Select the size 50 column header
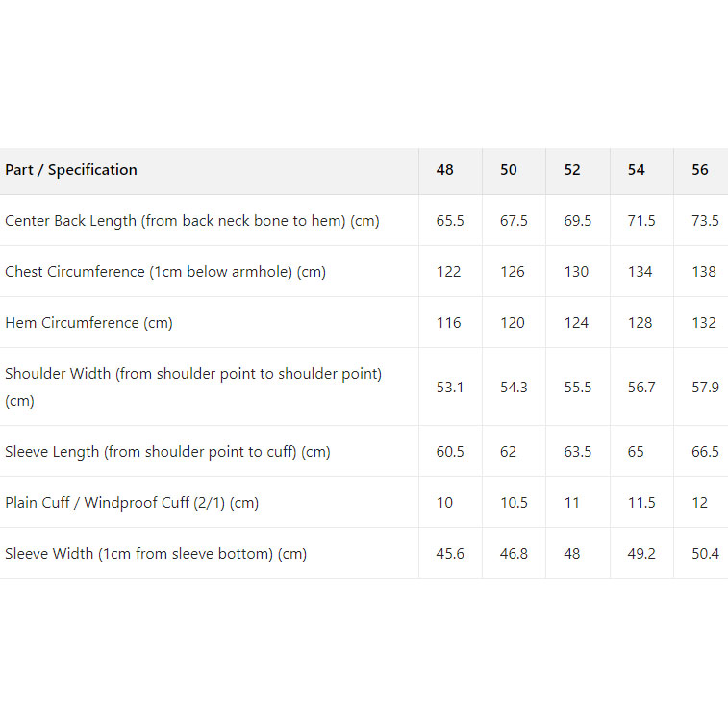Viewport: 728px width, 728px height. tap(509, 170)
